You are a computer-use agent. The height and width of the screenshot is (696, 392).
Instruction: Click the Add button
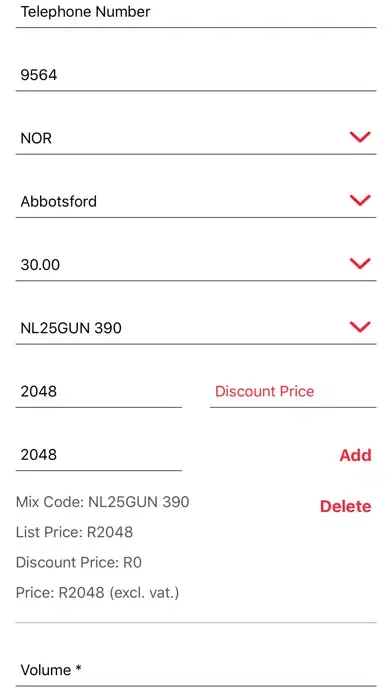click(355, 455)
